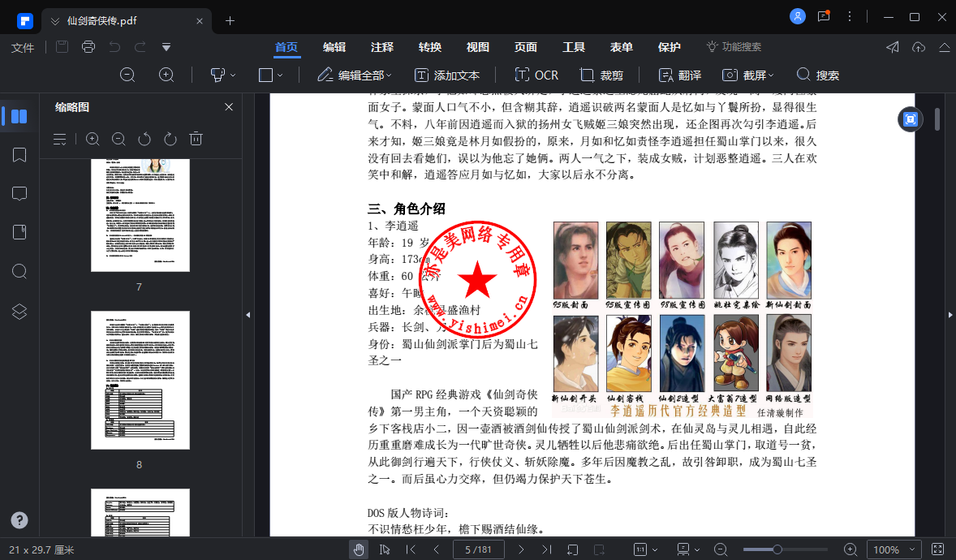Switch to the 工具 tab
The height and width of the screenshot is (560, 956).
pyautogui.click(x=573, y=47)
